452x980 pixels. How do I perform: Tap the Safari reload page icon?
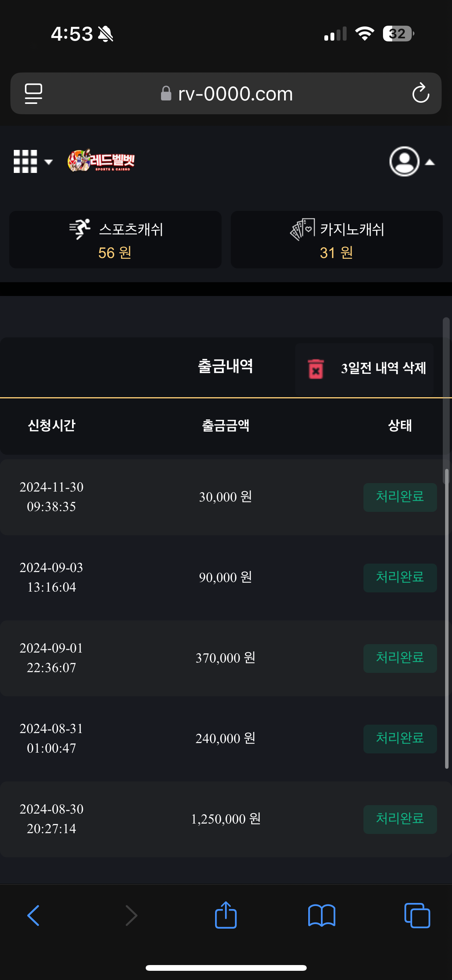tap(421, 93)
